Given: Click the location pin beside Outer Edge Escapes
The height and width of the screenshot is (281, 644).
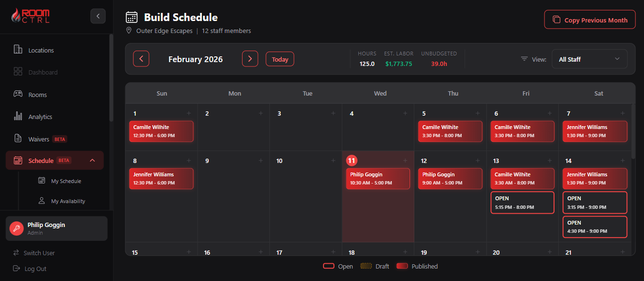Looking at the screenshot, I should [128, 31].
